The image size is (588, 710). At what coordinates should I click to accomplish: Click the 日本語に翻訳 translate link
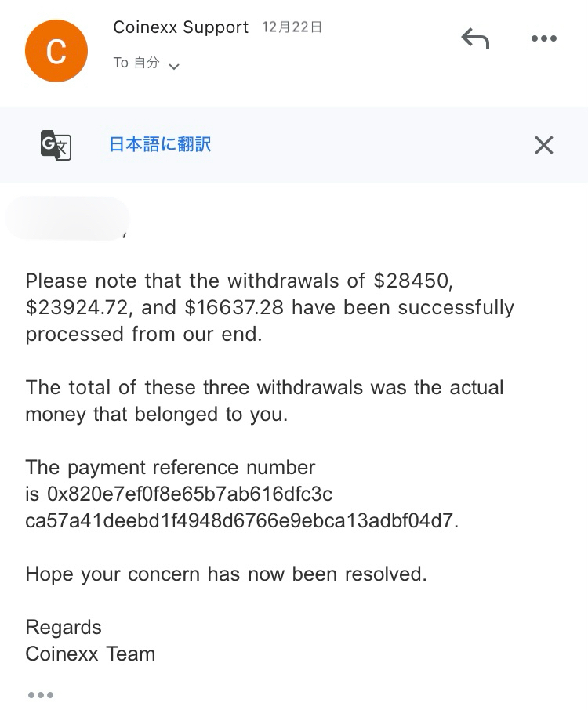(160, 145)
